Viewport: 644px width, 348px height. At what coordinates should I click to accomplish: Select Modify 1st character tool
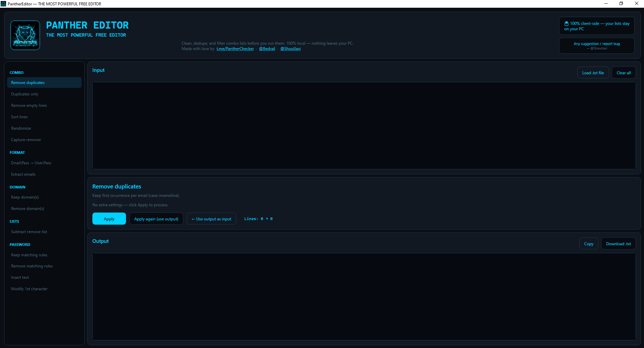[x=44, y=289]
